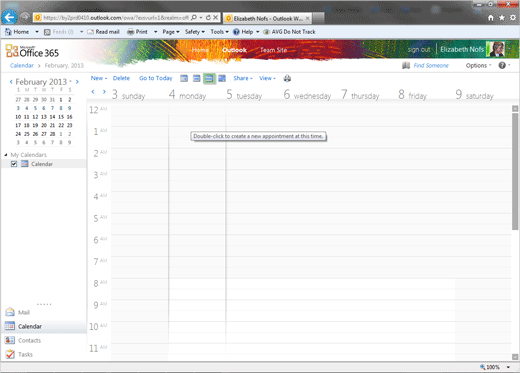Click the Outlook tab in header
Image resolution: width=520 pixels, height=373 pixels.
(x=235, y=50)
